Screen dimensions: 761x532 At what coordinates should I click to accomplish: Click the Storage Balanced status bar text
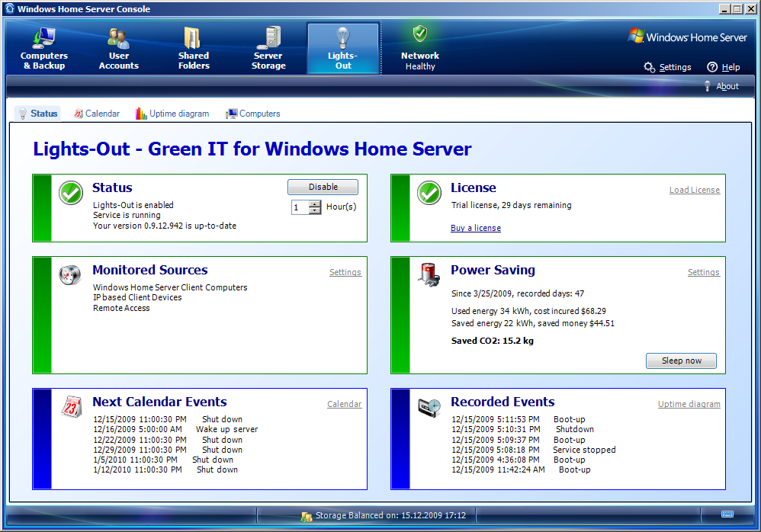(390, 515)
